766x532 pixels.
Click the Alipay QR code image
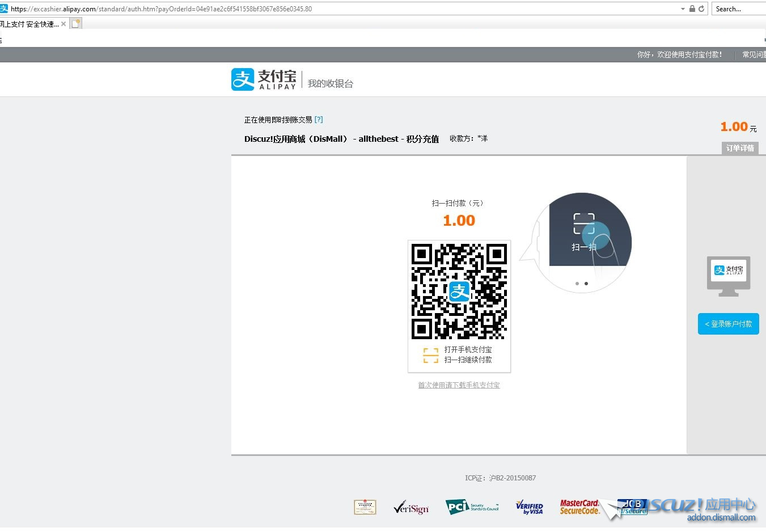click(x=459, y=292)
